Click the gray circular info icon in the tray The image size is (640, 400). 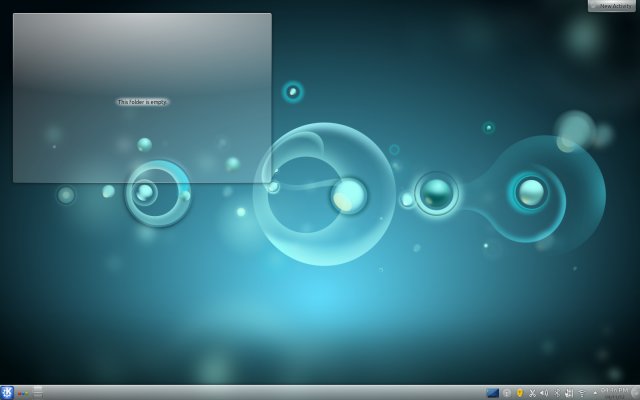[x=507, y=393]
